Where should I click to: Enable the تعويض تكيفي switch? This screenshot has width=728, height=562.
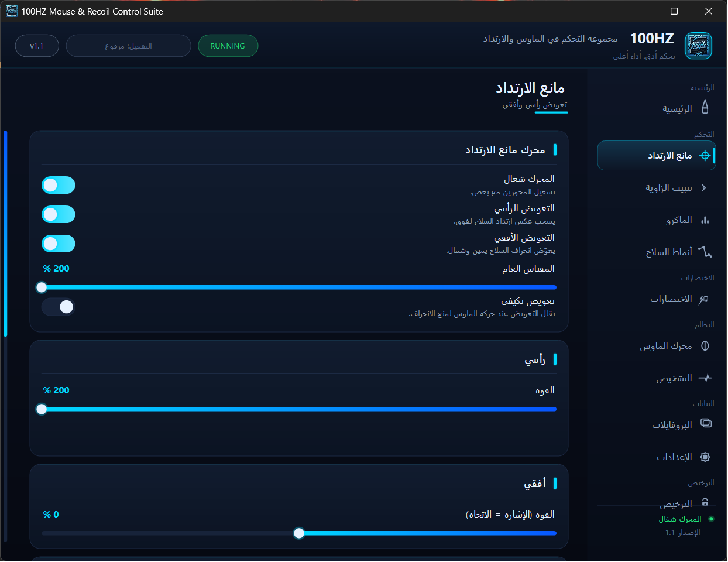click(59, 307)
